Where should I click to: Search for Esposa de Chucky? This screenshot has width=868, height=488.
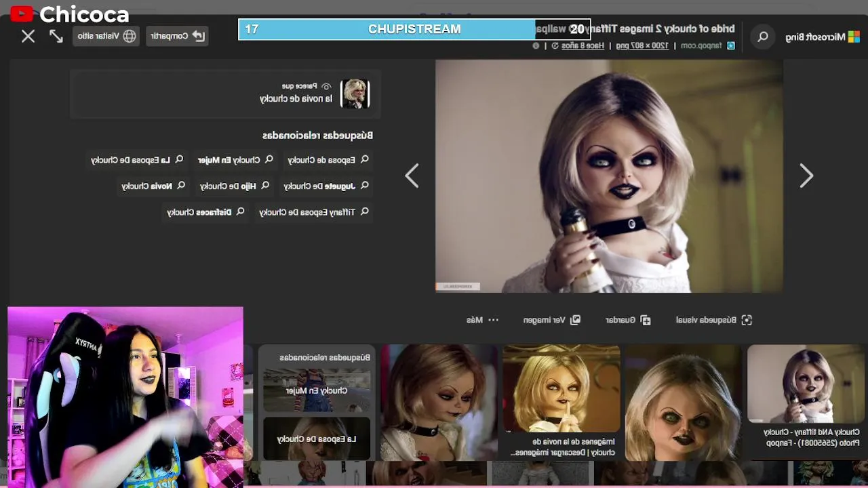click(x=328, y=160)
